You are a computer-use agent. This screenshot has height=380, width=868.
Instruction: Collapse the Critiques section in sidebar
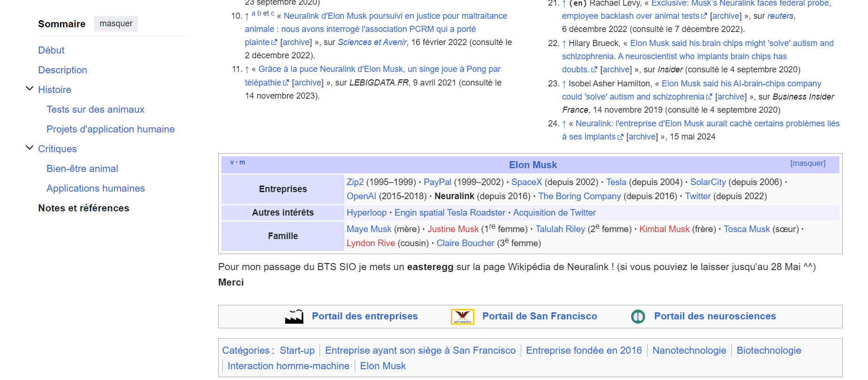pos(30,148)
